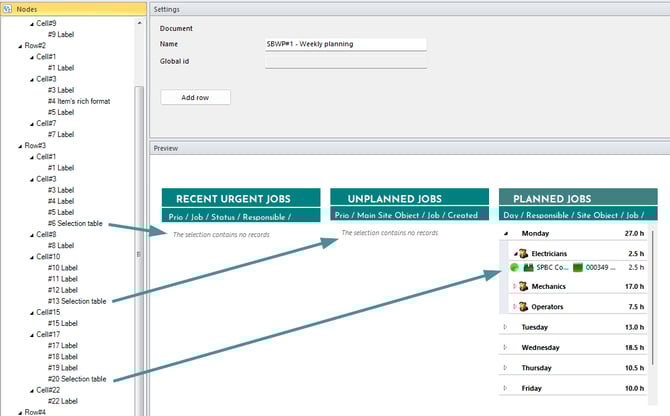Click the green job icon beside 000349
The width and height of the screenshot is (670, 416).
click(577, 268)
